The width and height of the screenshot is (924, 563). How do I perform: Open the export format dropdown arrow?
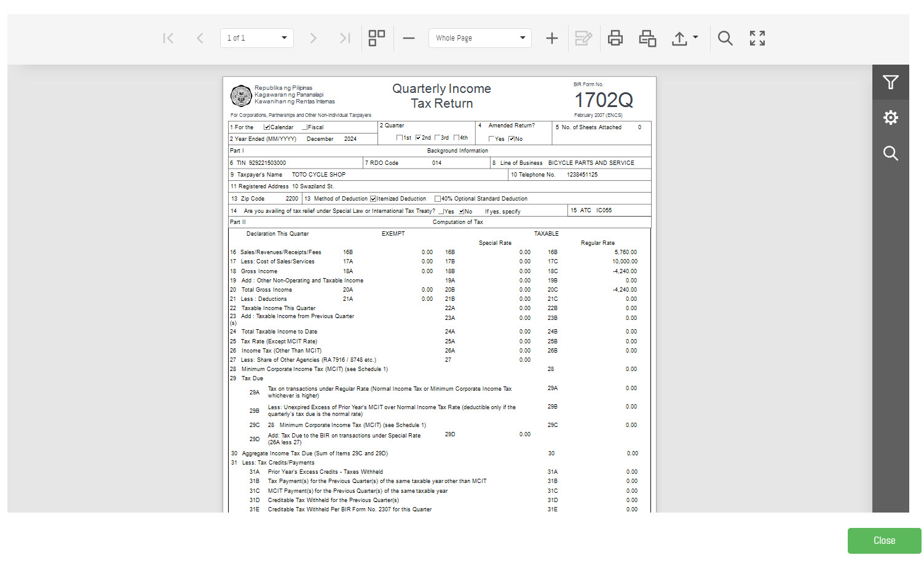tap(695, 38)
